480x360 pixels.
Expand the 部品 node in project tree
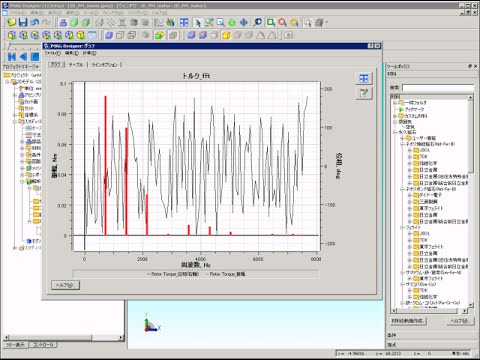click(22, 141)
